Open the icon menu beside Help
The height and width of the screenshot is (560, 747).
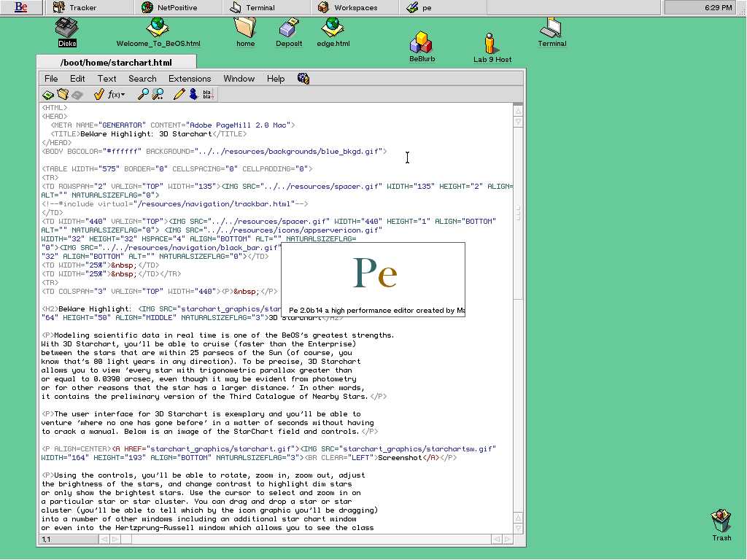click(303, 79)
